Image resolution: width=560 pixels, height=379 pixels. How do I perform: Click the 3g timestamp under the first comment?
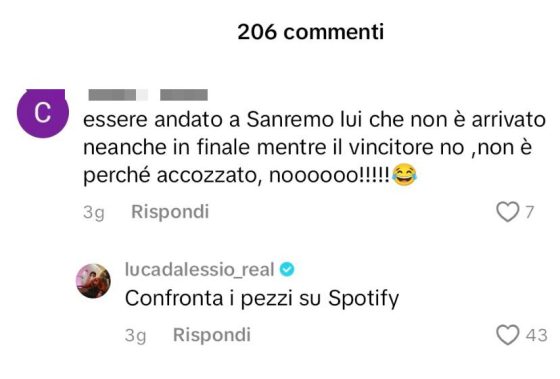click(94, 212)
